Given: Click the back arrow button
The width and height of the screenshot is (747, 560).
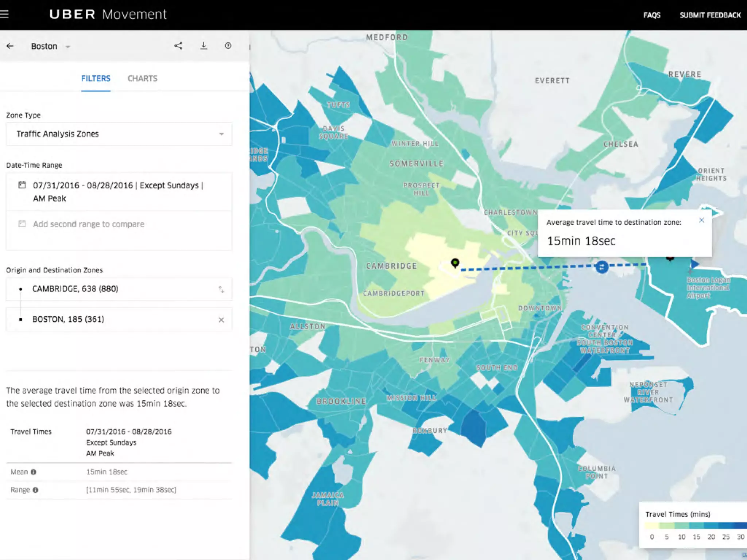Looking at the screenshot, I should [10, 46].
